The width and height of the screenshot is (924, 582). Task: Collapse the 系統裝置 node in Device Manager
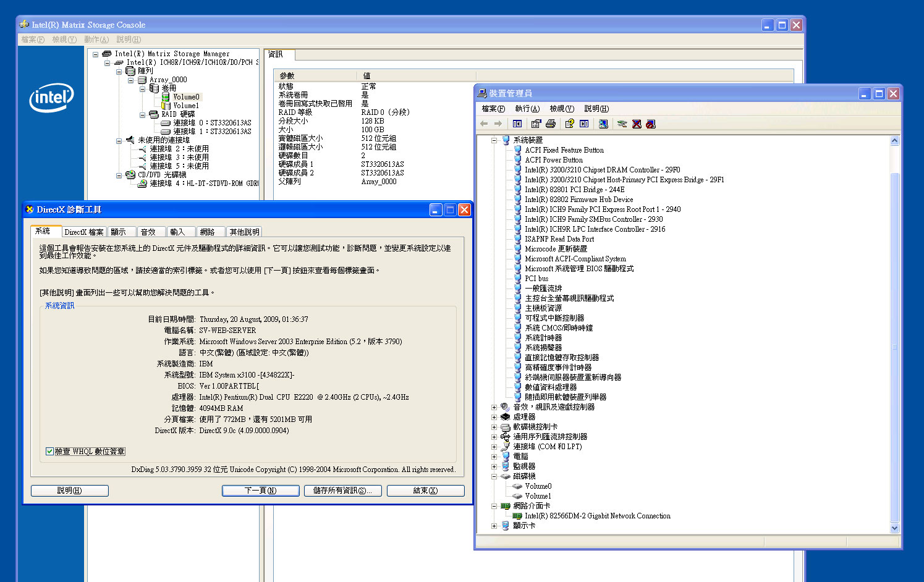494,140
